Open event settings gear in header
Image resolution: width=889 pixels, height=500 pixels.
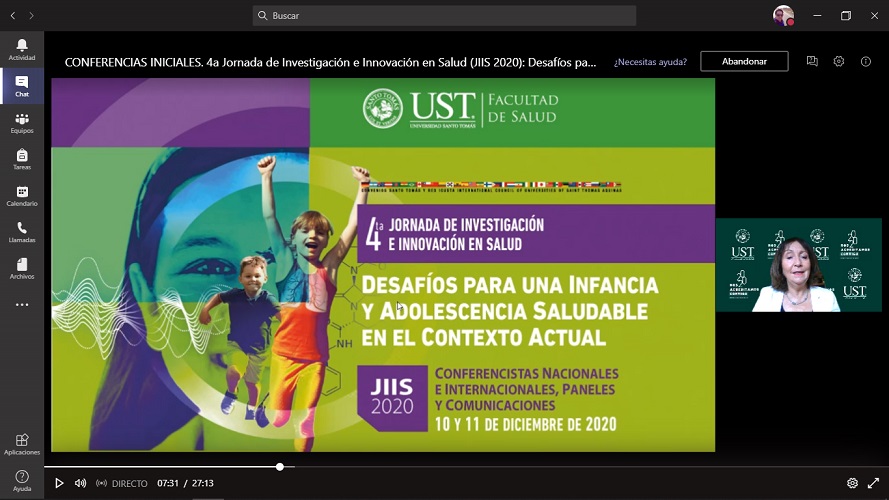[x=839, y=61]
